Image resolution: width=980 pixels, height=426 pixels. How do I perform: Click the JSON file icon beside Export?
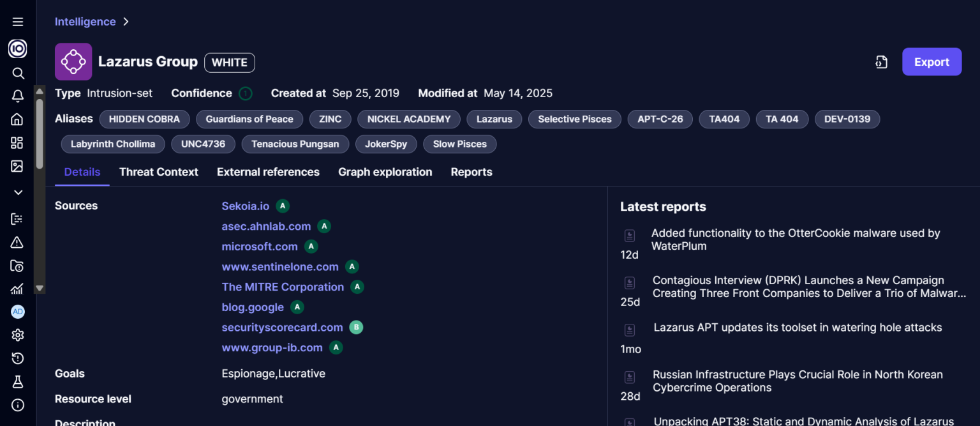pos(881,62)
